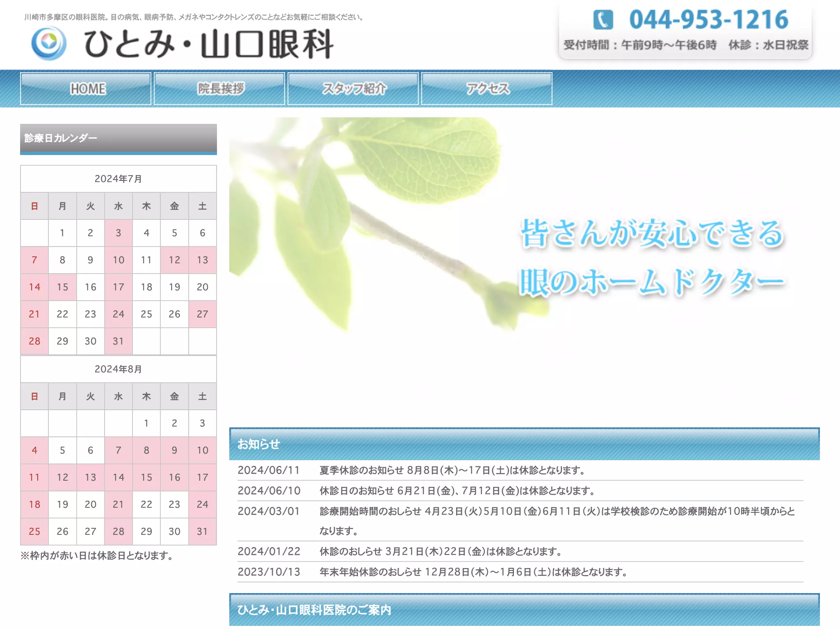This screenshot has height=630, width=840.
Task: Open the 休診日のお知らせ 6月21日 notice
Action: tap(457, 491)
